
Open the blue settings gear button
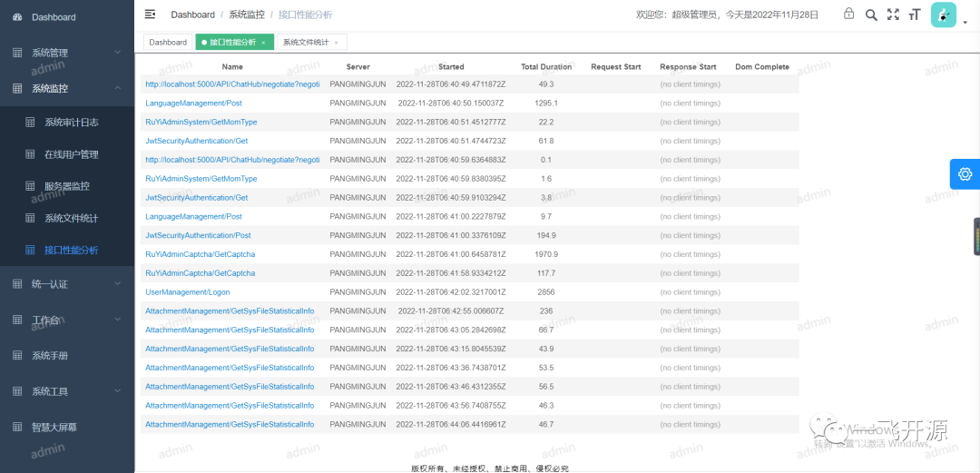pos(965,174)
